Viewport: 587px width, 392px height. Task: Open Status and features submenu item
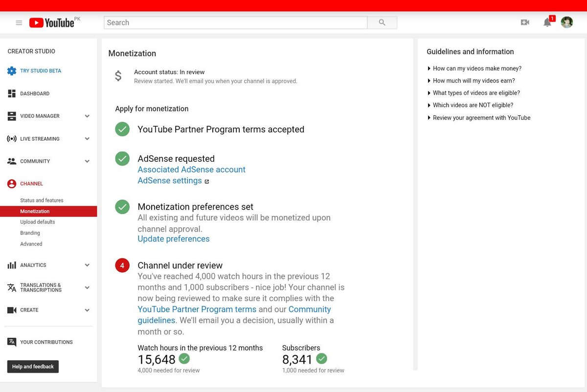click(42, 200)
